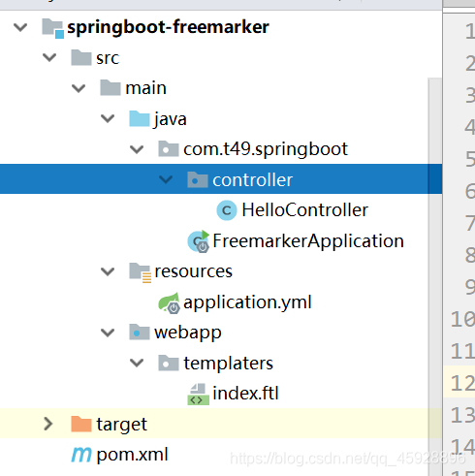Click the blue java source folder icon
Viewport: 475px width, 476px height.
(140, 118)
